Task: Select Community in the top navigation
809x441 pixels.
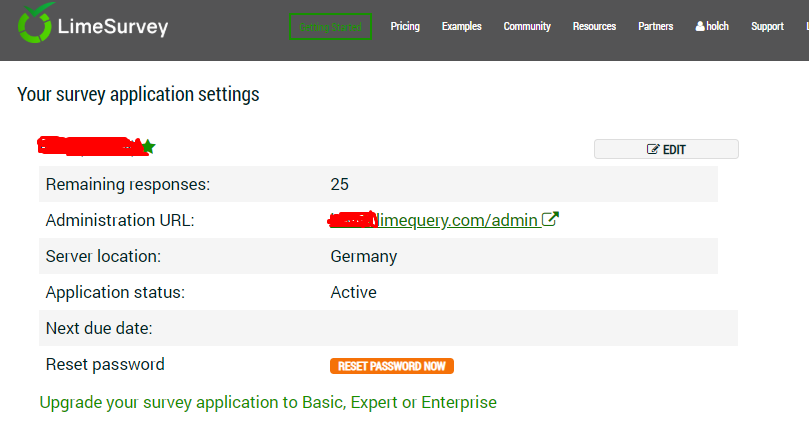Action: [x=527, y=27]
